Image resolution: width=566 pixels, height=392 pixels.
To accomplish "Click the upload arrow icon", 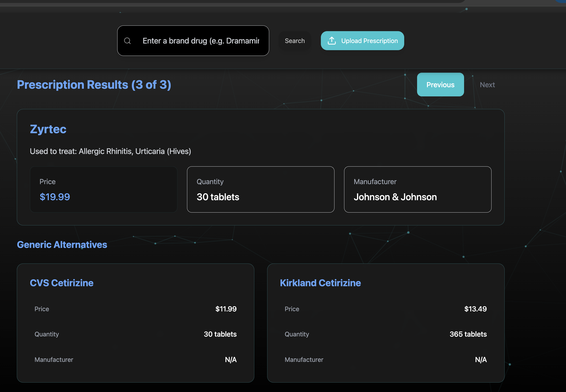I will pyautogui.click(x=332, y=41).
